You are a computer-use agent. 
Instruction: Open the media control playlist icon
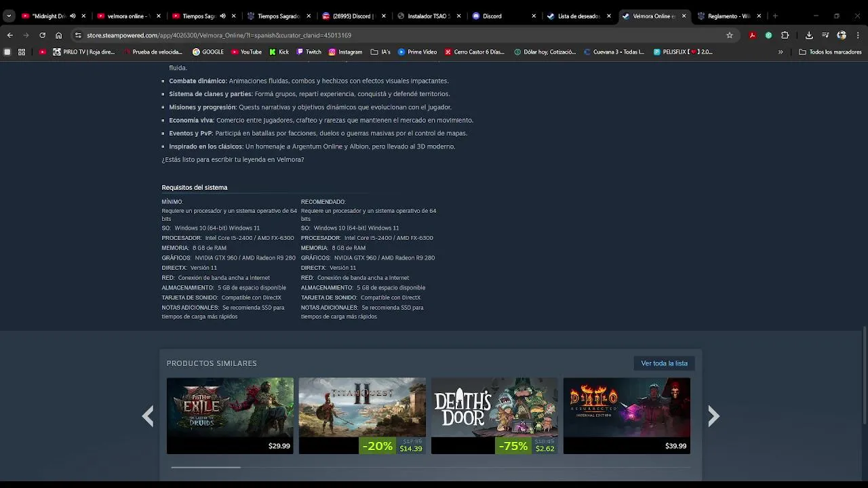tap(825, 35)
